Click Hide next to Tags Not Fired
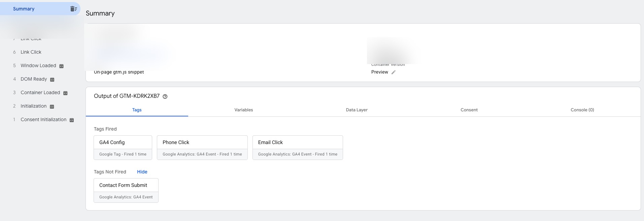This screenshot has width=644, height=221. (142, 172)
